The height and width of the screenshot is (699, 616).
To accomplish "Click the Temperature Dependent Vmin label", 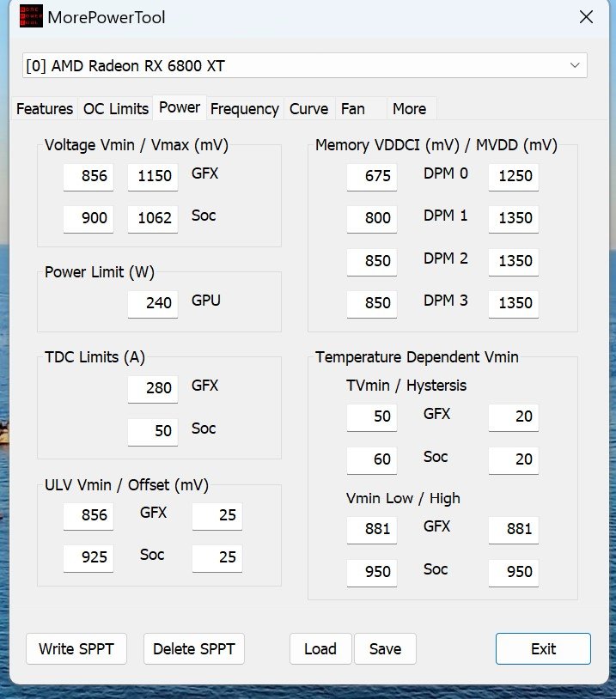I will tap(417, 357).
